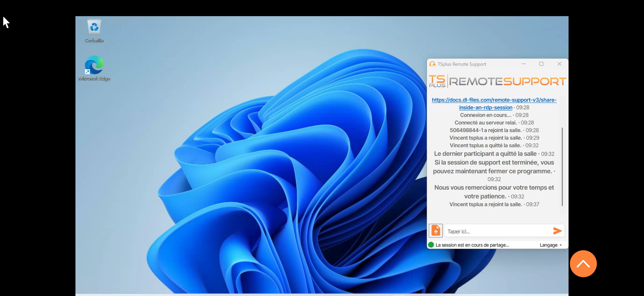Screen dimensions: 644x296
Task: Click the orange file upload icon
Action: (x=435, y=230)
